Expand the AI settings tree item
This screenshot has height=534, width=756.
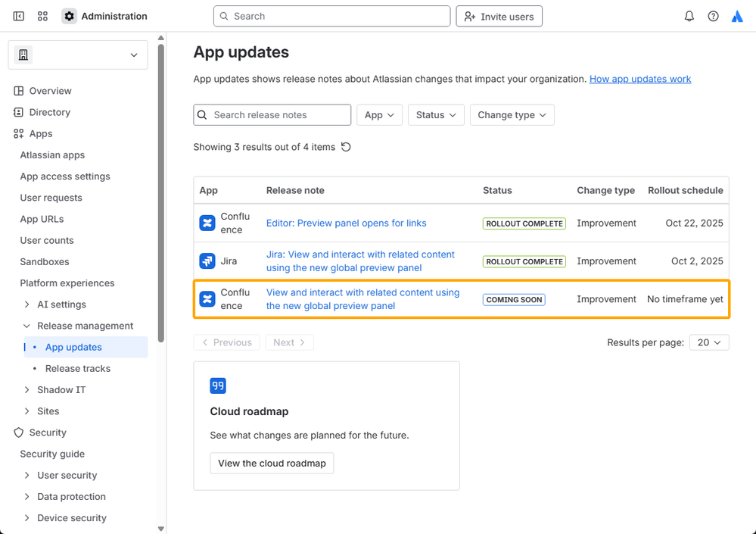click(x=28, y=304)
